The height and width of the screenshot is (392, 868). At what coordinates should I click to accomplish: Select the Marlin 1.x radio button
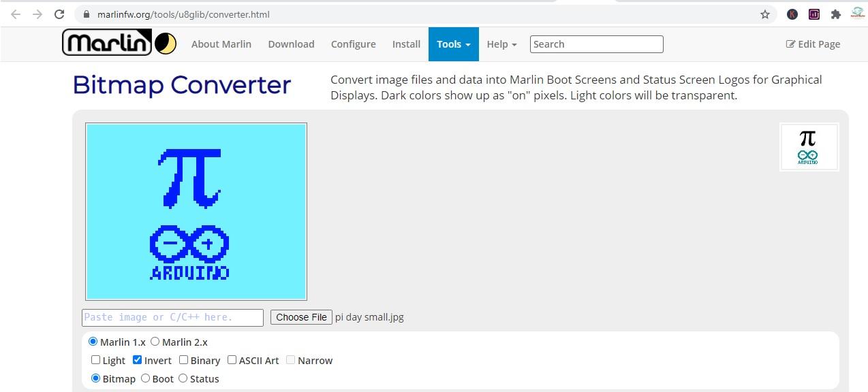[x=93, y=342]
